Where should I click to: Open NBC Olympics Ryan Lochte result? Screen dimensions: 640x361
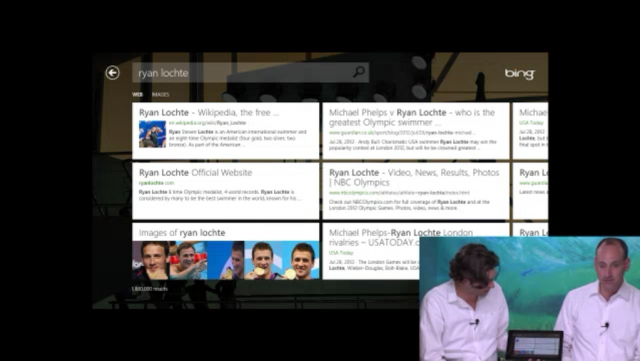414,177
